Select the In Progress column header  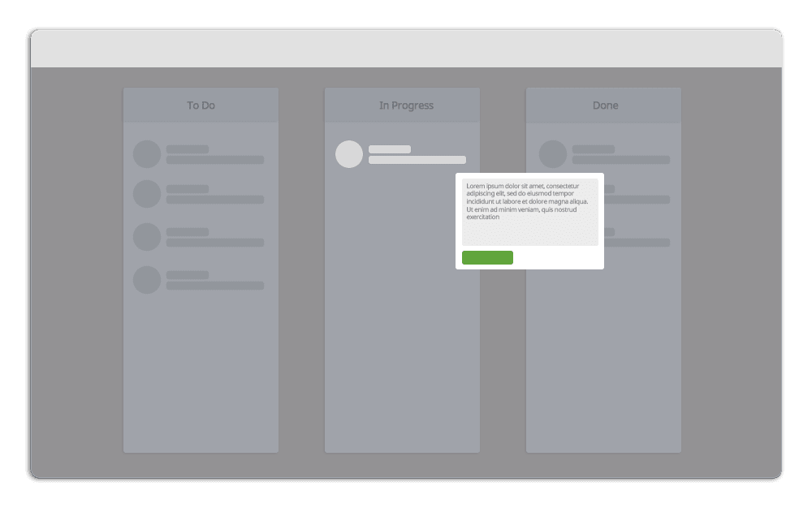(406, 105)
